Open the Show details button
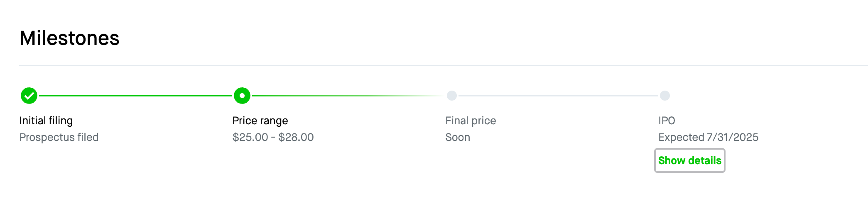Image resolution: width=868 pixels, height=212 pixels. click(690, 160)
